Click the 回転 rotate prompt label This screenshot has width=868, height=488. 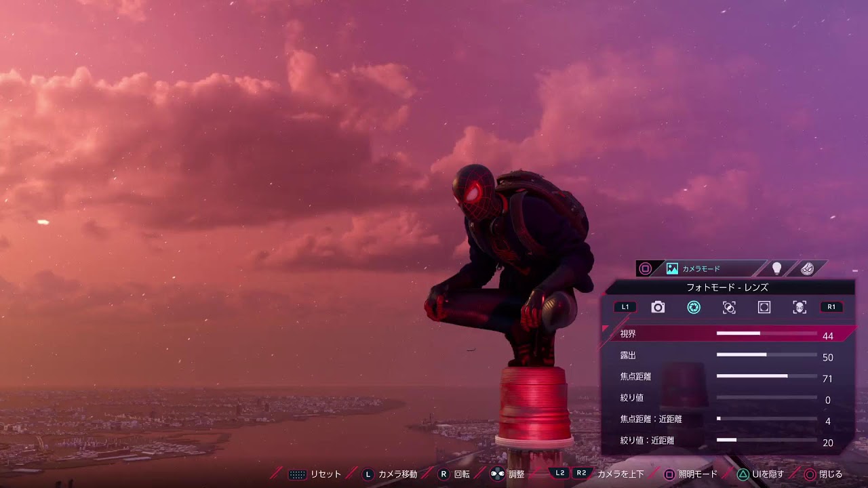(x=462, y=474)
